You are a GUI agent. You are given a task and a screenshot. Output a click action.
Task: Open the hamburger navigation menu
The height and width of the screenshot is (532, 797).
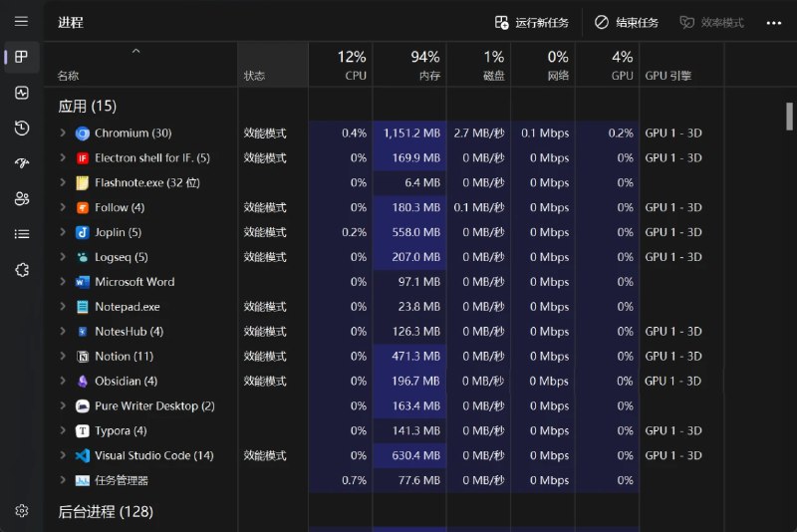point(21,22)
